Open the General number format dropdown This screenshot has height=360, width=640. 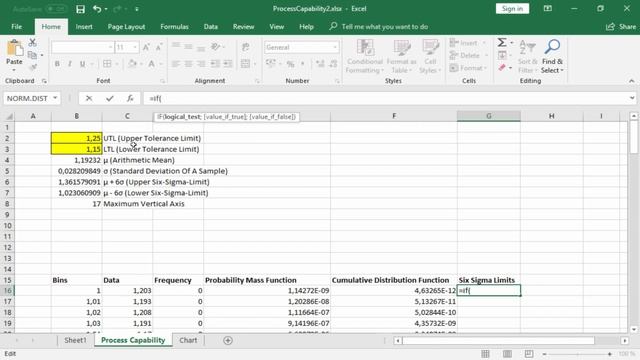click(335, 47)
